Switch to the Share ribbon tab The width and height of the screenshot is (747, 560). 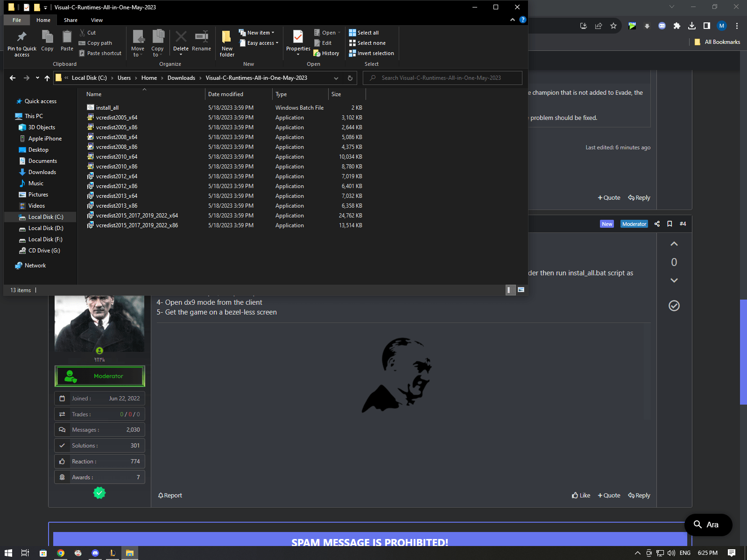70,20
